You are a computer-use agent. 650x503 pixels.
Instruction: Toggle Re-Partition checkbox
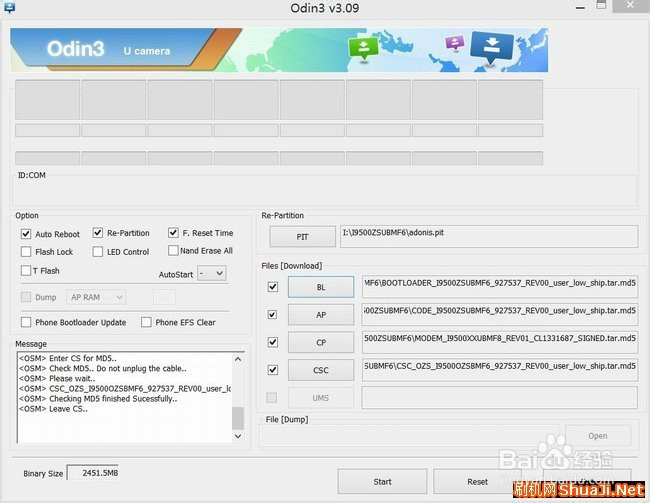[97, 233]
